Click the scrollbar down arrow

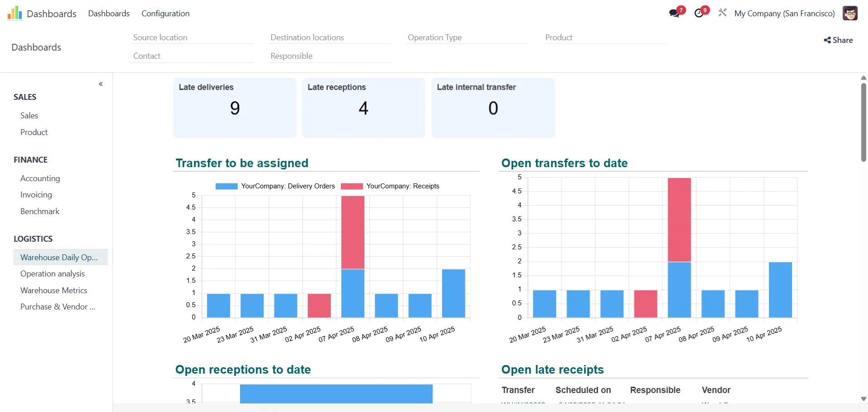coord(863,399)
